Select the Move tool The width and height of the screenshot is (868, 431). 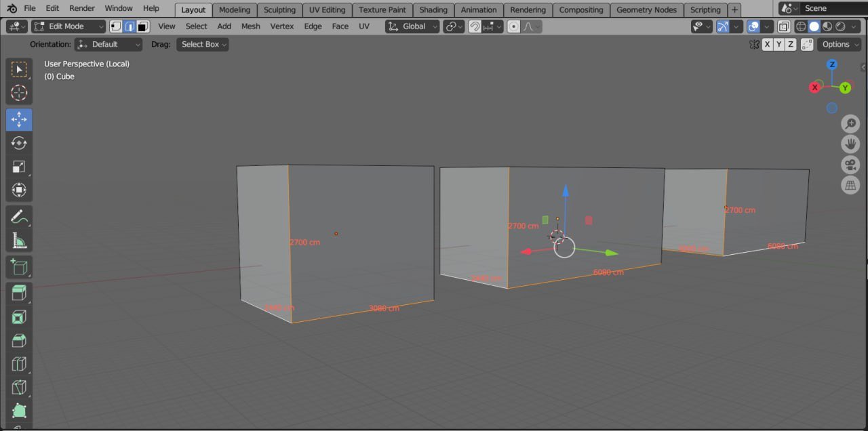click(x=19, y=120)
